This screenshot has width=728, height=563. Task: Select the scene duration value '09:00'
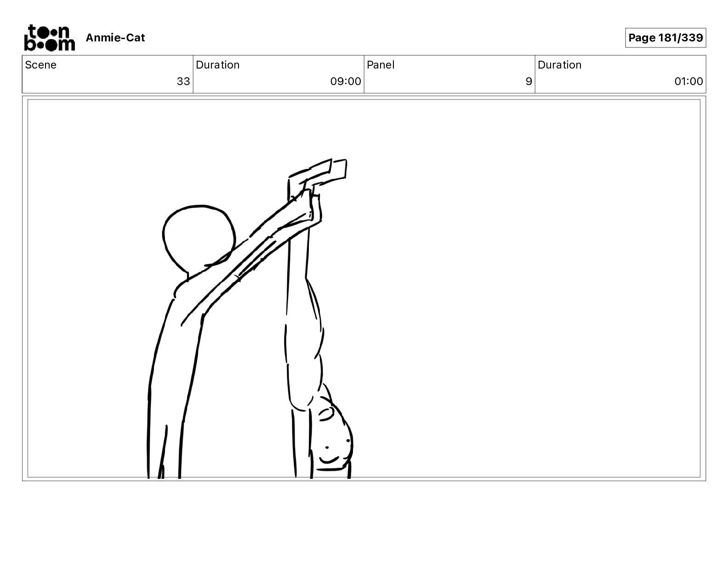click(x=346, y=81)
